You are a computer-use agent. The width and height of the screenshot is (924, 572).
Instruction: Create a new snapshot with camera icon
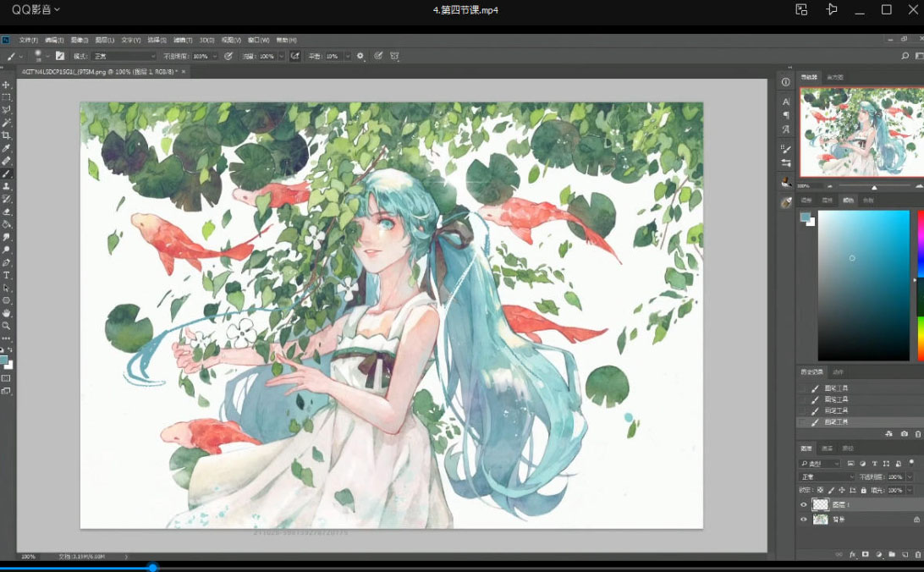904,434
